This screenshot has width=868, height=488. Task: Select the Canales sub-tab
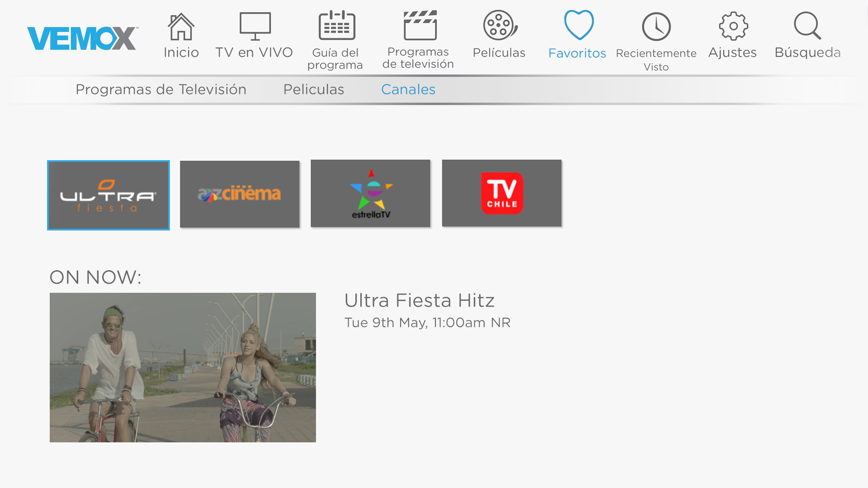[x=408, y=89]
